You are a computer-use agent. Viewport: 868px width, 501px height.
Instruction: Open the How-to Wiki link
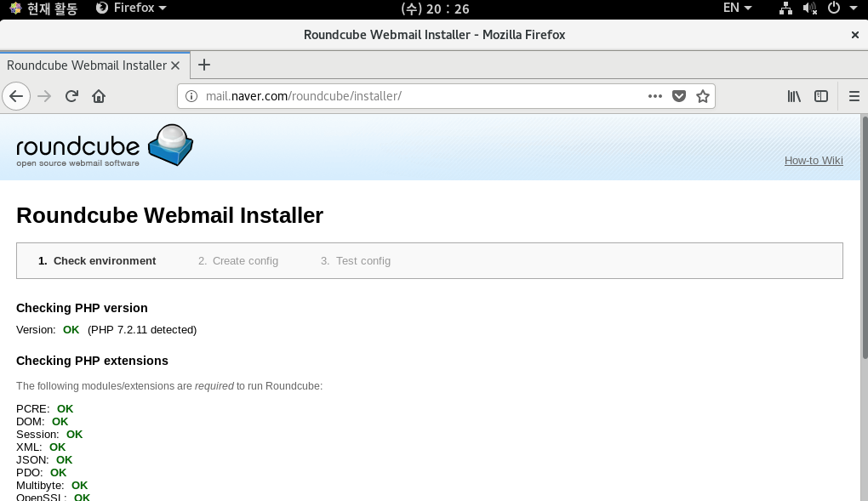pos(814,161)
